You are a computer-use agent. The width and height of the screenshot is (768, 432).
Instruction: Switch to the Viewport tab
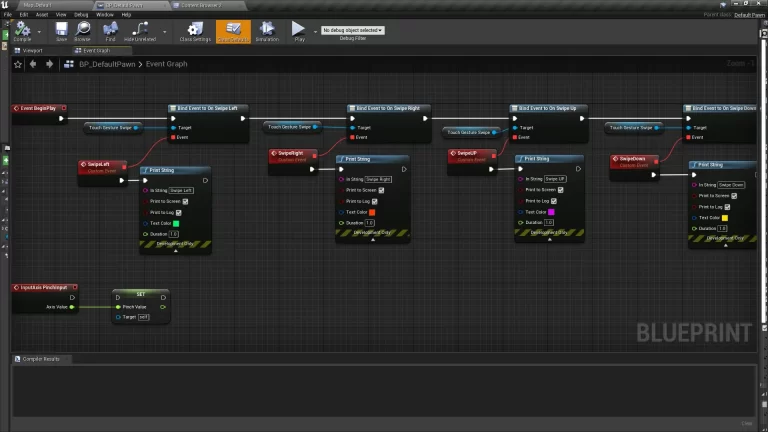point(32,50)
